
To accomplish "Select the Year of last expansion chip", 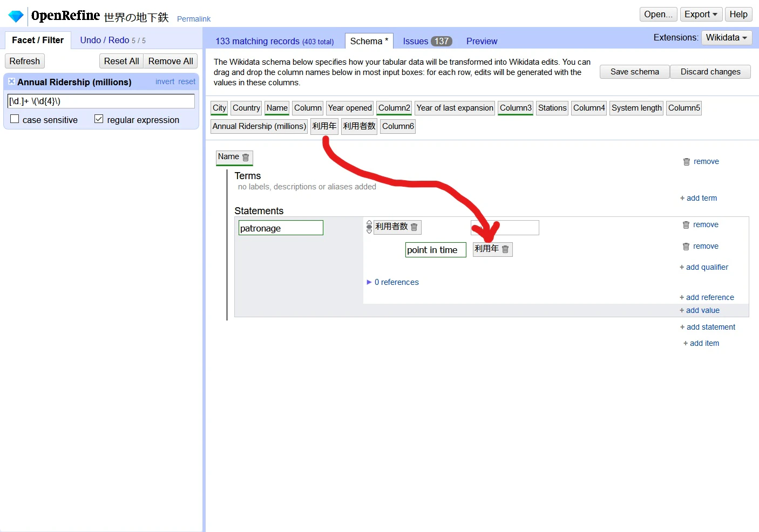I will [455, 108].
